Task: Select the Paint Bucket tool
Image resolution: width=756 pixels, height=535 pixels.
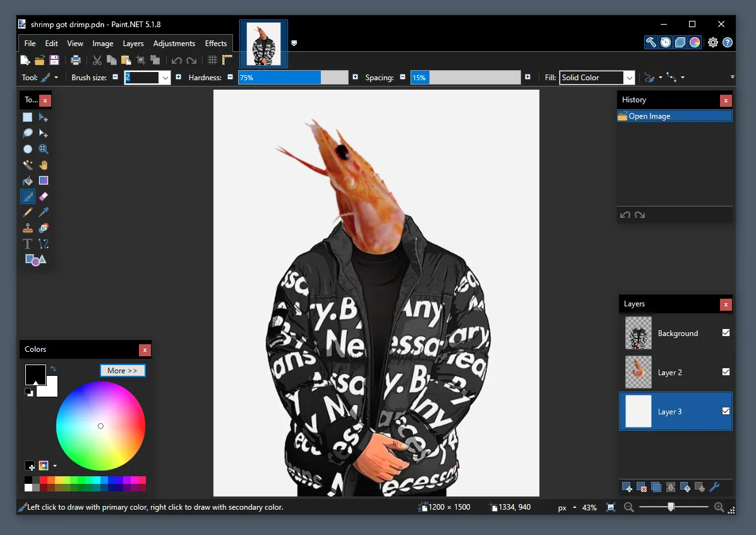Action: point(28,181)
